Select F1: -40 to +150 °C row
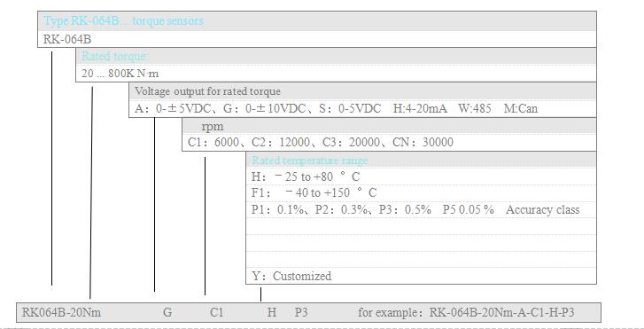The image size is (644, 329). (x=314, y=192)
